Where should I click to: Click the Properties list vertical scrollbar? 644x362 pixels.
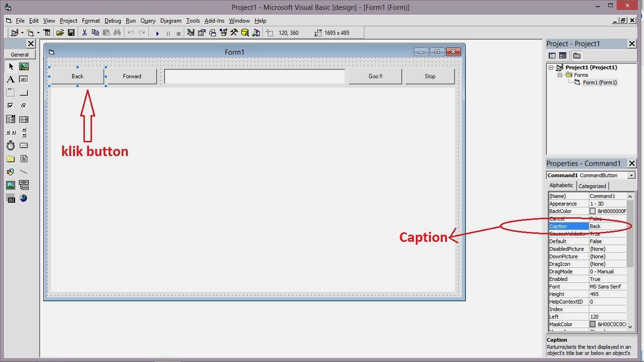tap(630, 261)
